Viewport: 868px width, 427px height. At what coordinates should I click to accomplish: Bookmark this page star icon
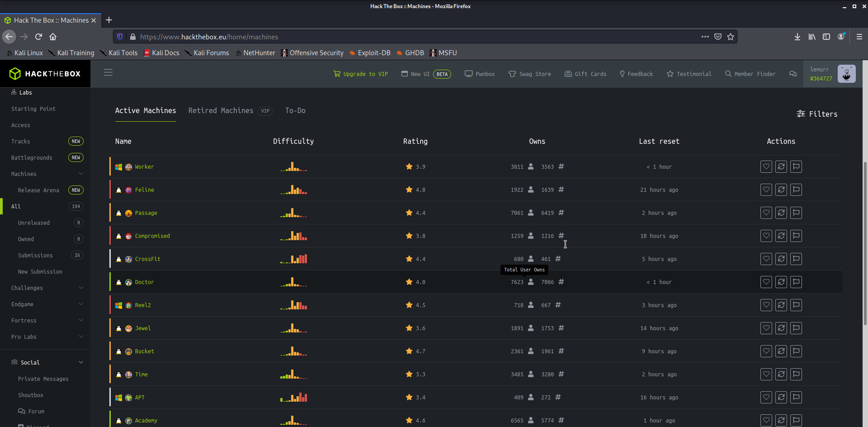pyautogui.click(x=731, y=37)
